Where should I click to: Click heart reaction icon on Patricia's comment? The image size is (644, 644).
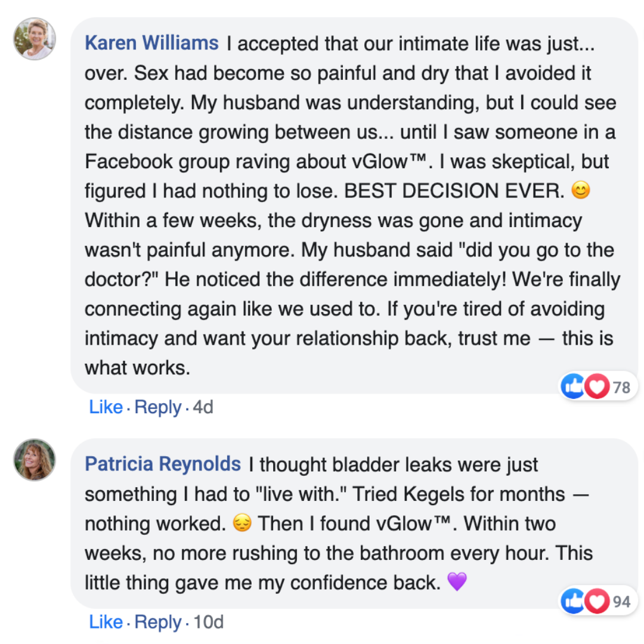(595, 602)
